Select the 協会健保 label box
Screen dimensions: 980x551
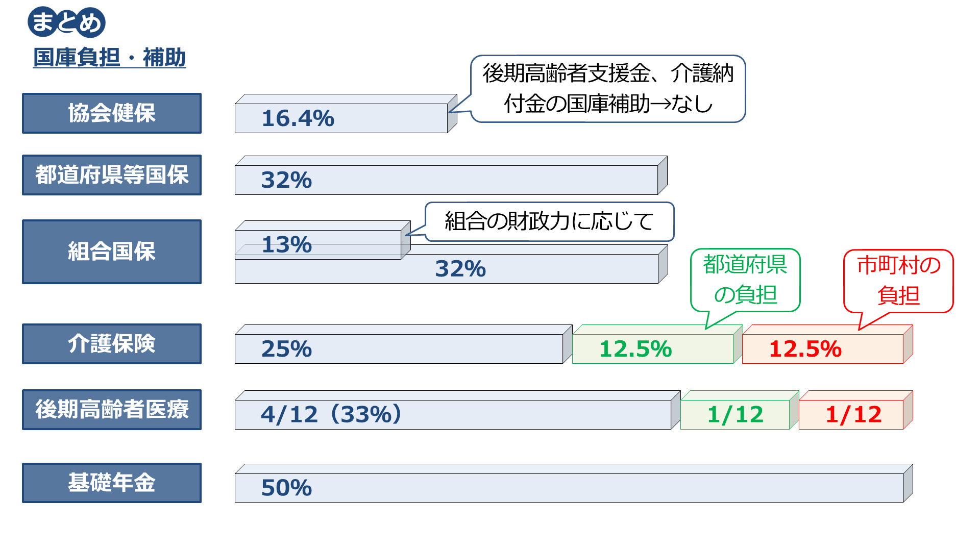click(112, 113)
